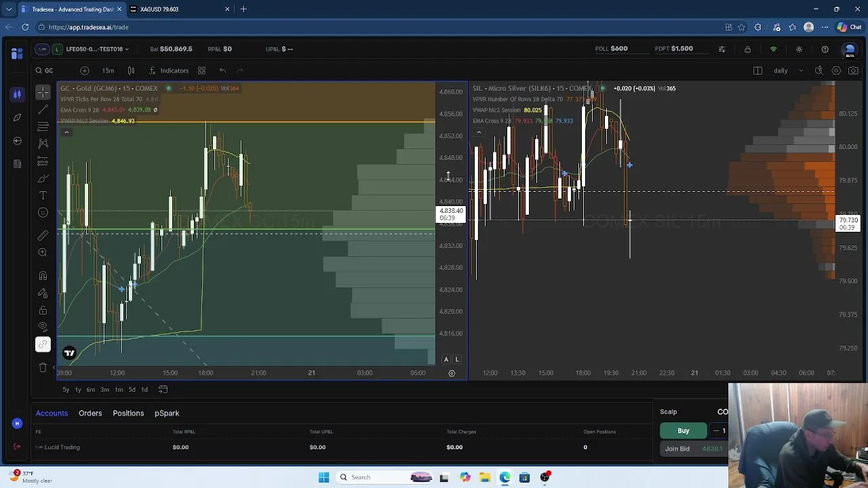Click the green connection status icon

(x=773, y=49)
